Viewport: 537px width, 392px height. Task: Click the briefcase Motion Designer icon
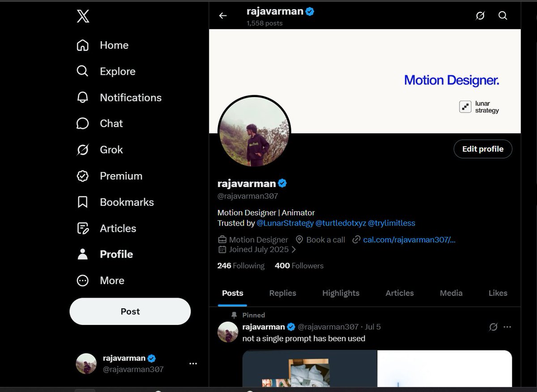coord(222,240)
